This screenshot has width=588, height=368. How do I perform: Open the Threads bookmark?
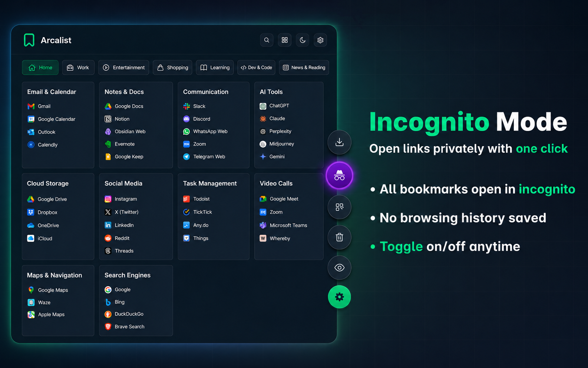tap(119, 251)
